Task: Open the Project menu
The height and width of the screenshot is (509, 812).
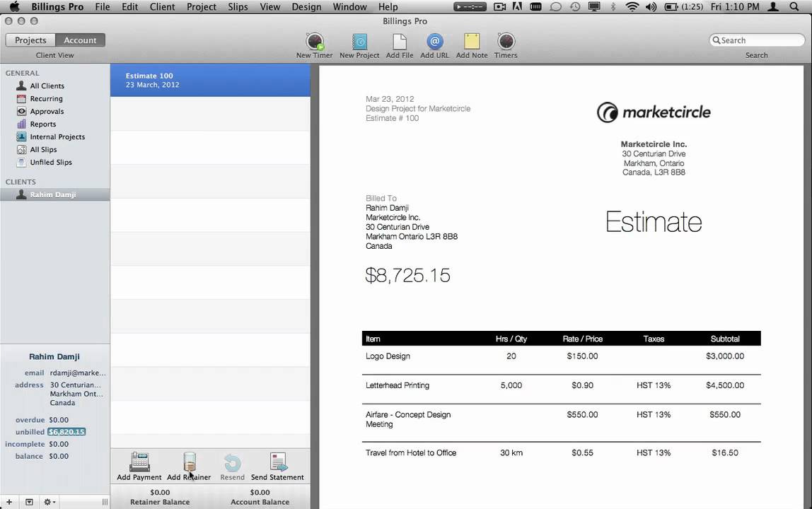Action: 202,7
